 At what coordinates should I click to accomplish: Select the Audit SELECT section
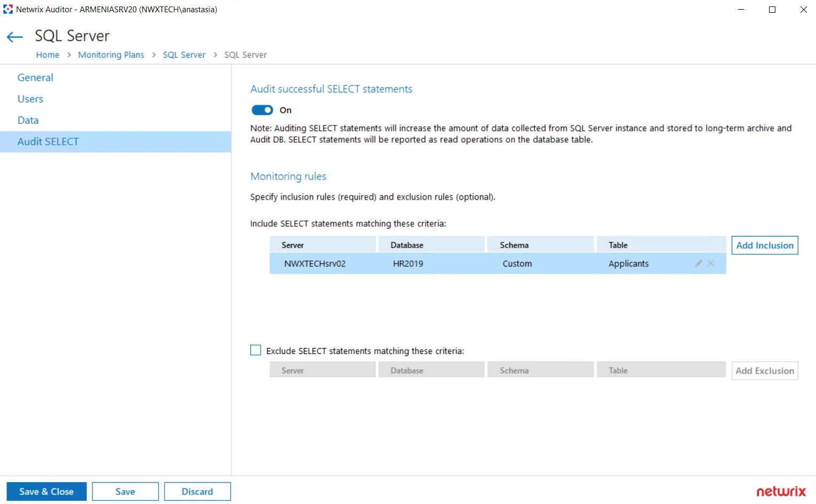115,141
